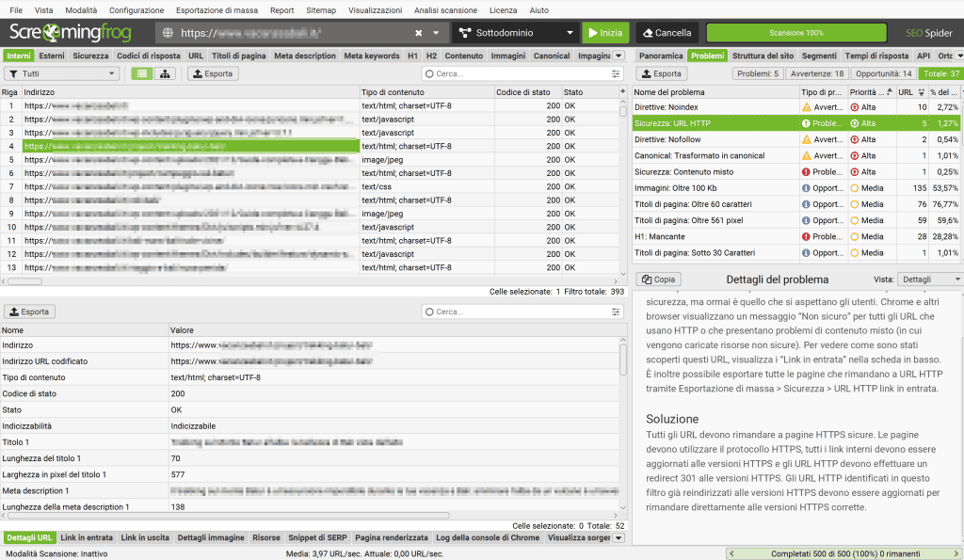Click the warning icon on Canonical: Trasformato row
Screen dimensions: 964x560
[806, 155]
